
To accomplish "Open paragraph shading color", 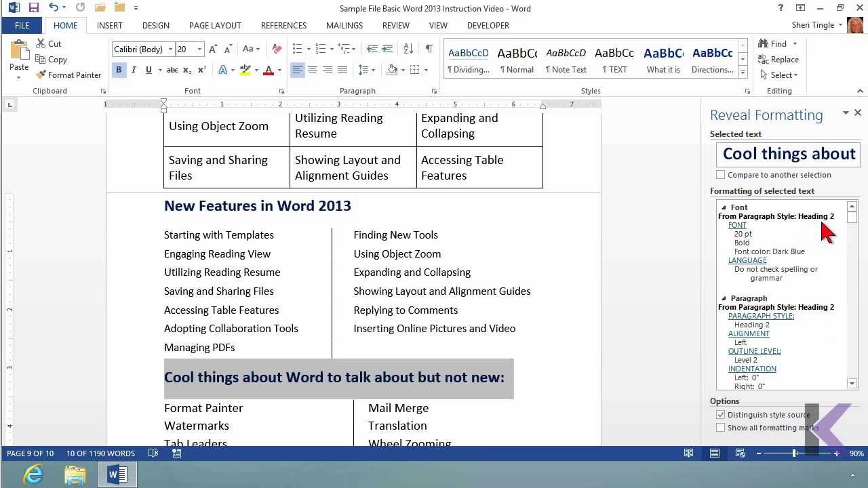I will 392,70.
